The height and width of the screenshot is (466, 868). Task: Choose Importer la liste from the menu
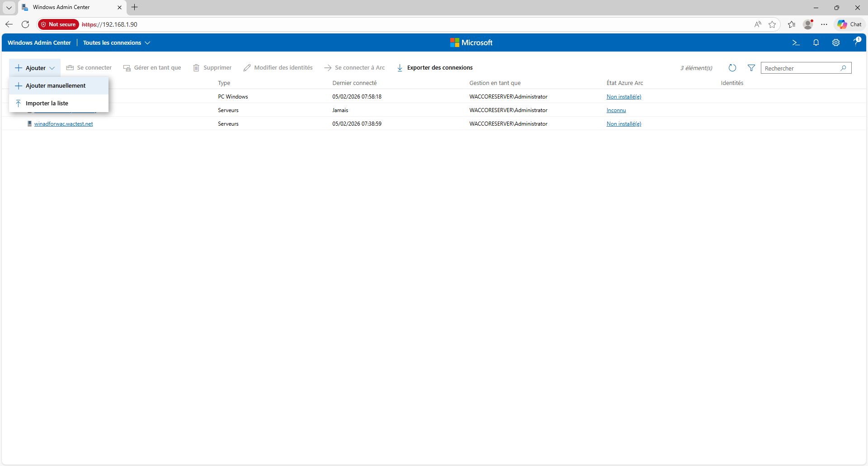pyautogui.click(x=59, y=103)
